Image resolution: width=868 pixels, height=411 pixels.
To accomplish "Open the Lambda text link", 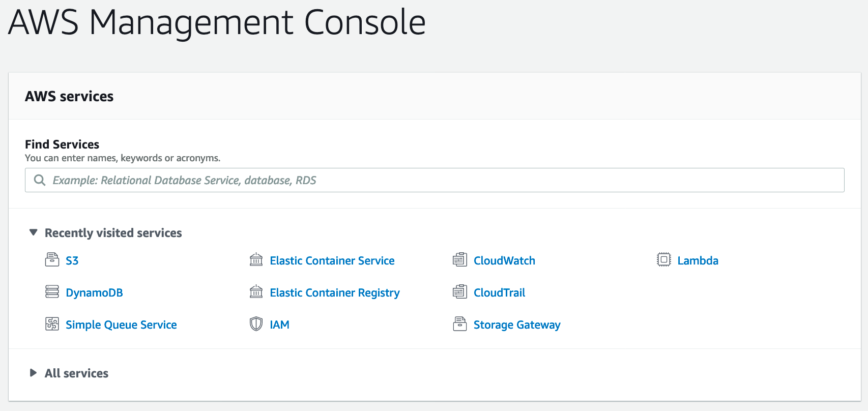I will click(698, 260).
